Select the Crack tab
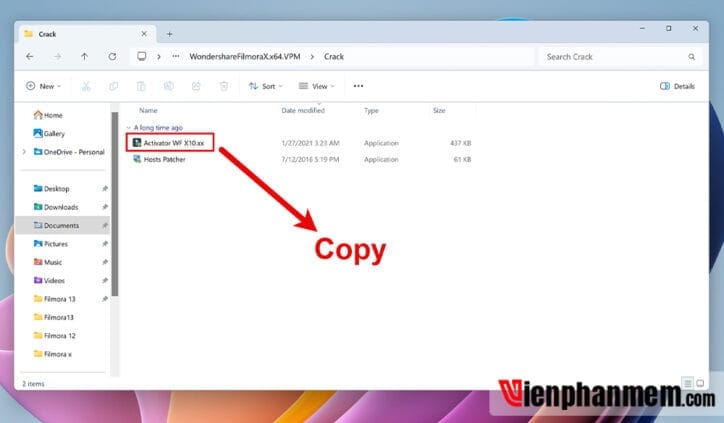The image size is (724, 423). (86, 34)
